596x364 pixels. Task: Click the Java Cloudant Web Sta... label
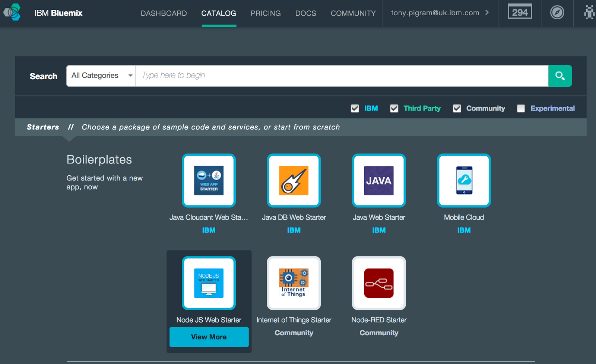[x=209, y=217]
